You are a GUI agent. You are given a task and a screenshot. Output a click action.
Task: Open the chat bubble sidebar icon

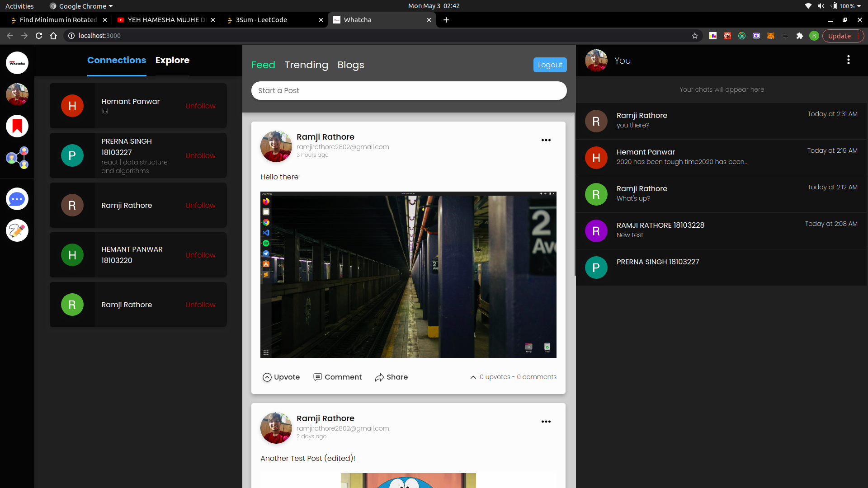click(17, 199)
